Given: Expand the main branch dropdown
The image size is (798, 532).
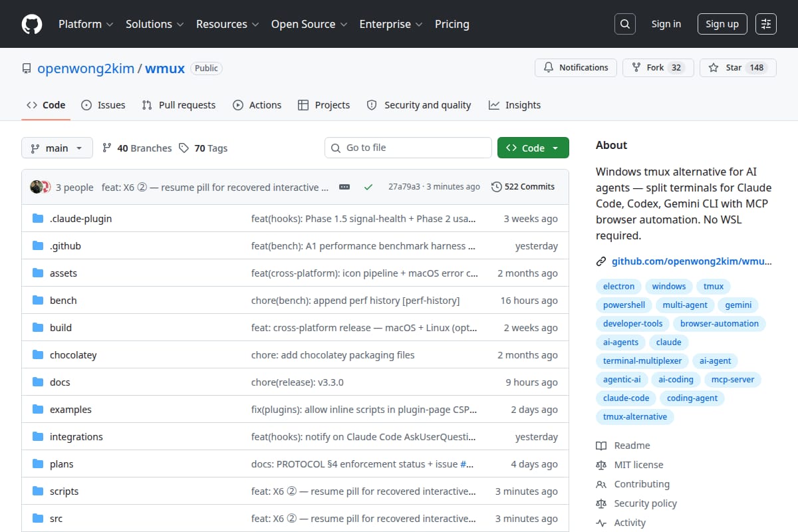Looking at the screenshot, I should pos(57,148).
